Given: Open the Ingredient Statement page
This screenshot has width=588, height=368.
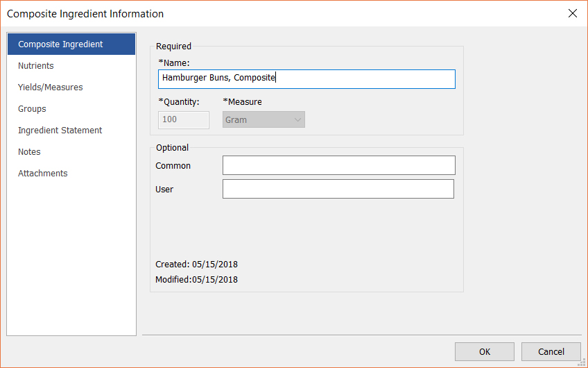Looking at the screenshot, I should (x=60, y=131).
